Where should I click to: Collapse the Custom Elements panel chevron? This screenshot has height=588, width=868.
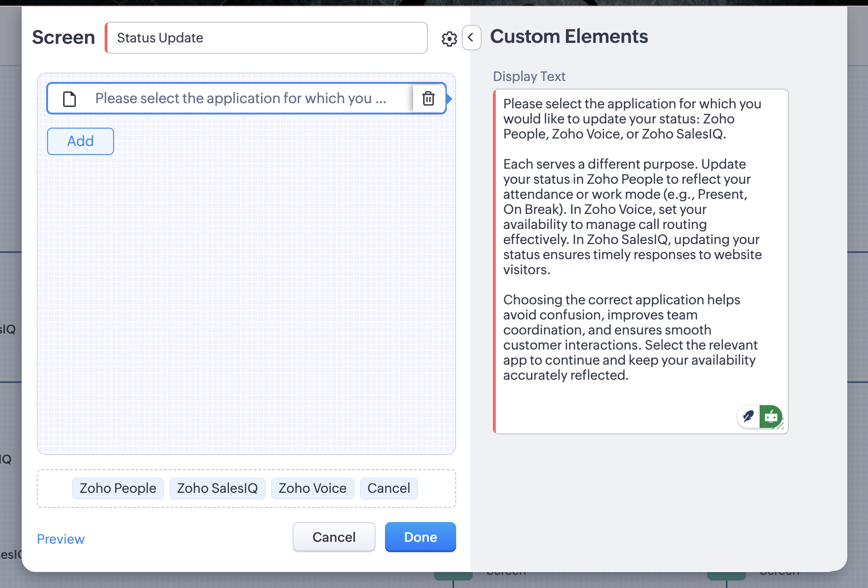click(471, 38)
